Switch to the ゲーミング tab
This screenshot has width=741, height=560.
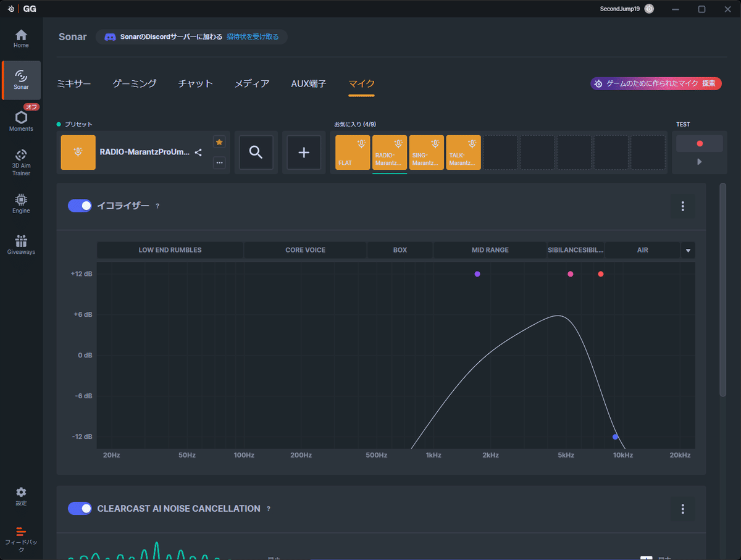(x=135, y=84)
